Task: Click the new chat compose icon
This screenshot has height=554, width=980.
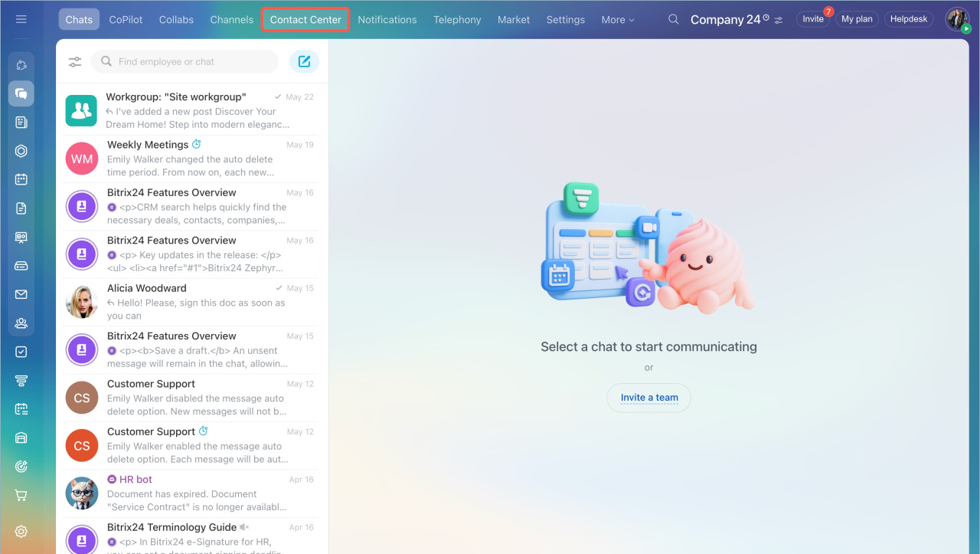Action: coord(304,61)
